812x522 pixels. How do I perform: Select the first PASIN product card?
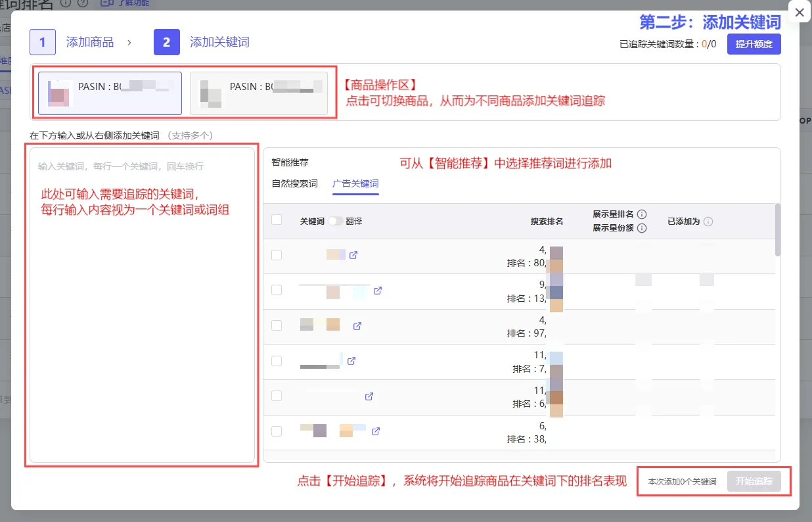coord(110,93)
